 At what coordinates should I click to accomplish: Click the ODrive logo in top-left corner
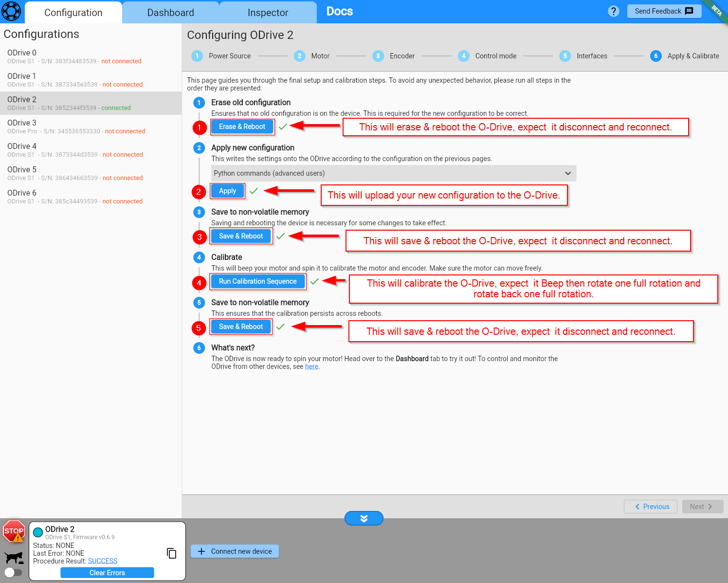tap(11, 11)
